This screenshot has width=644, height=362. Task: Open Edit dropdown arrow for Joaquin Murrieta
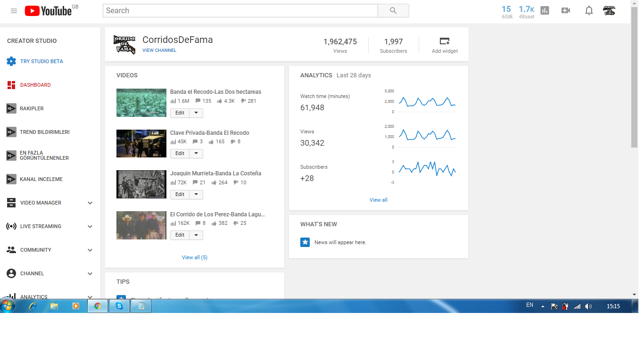(x=196, y=195)
